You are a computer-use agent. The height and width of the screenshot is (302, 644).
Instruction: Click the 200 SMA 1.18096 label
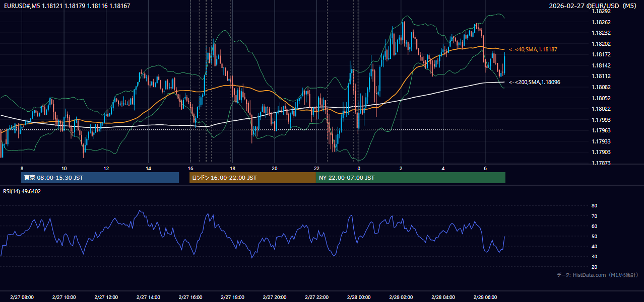pyautogui.click(x=535, y=82)
